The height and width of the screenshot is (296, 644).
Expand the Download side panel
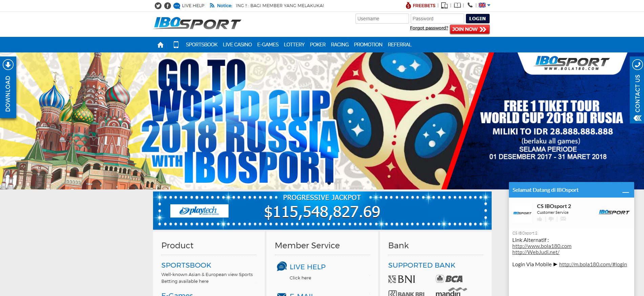pyautogui.click(x=8, y=88)
